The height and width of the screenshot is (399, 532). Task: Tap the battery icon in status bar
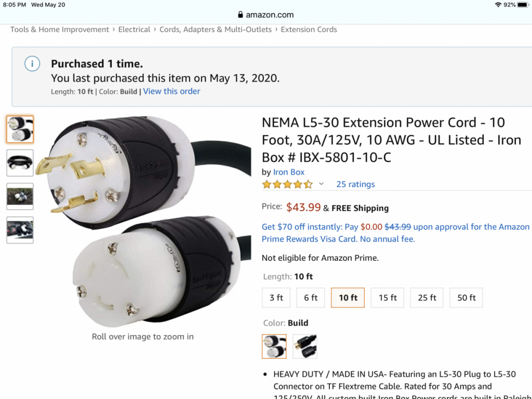[x=522, y=5]
